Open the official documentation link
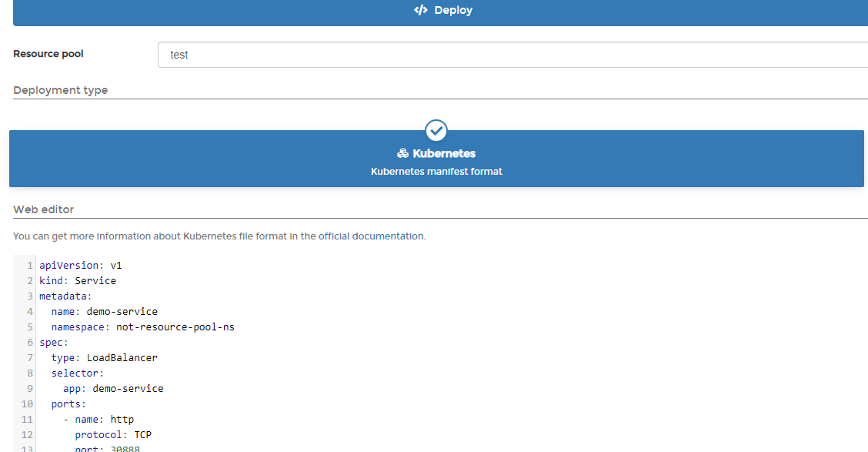868x452 pixels. pyautogui.click(x=371, y=236)
